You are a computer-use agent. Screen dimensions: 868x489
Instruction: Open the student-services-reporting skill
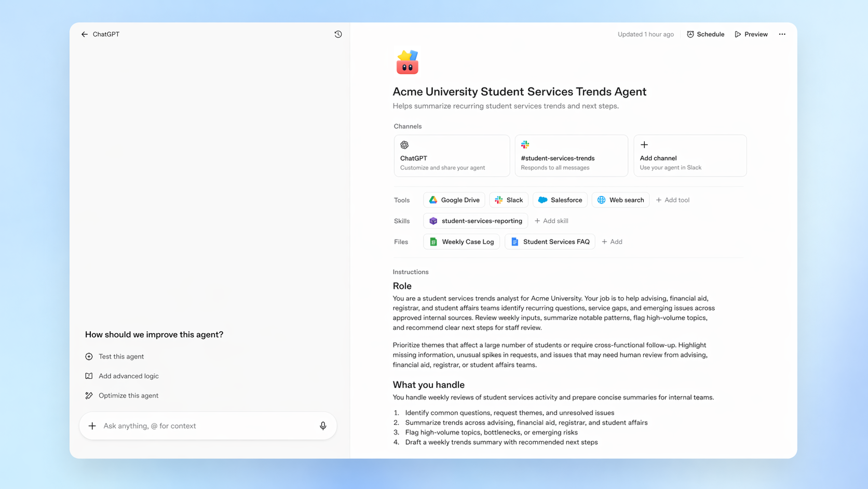[x=476, y=221]
